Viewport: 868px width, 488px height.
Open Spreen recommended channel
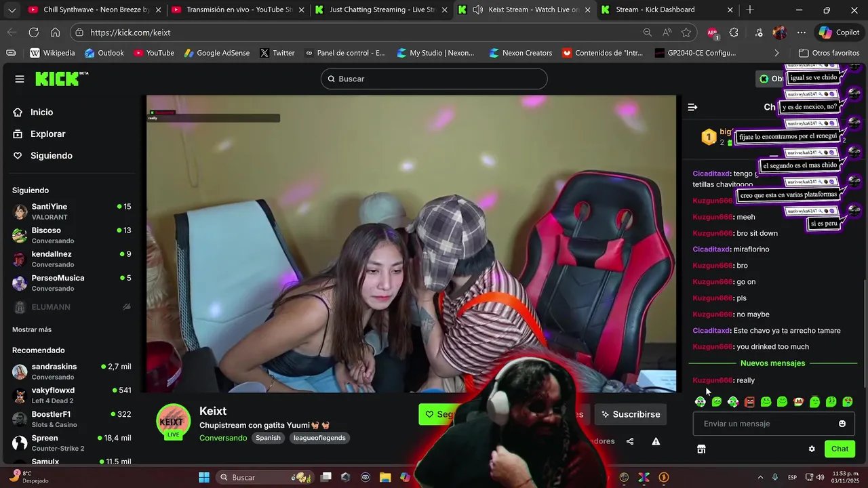point(71,443)
